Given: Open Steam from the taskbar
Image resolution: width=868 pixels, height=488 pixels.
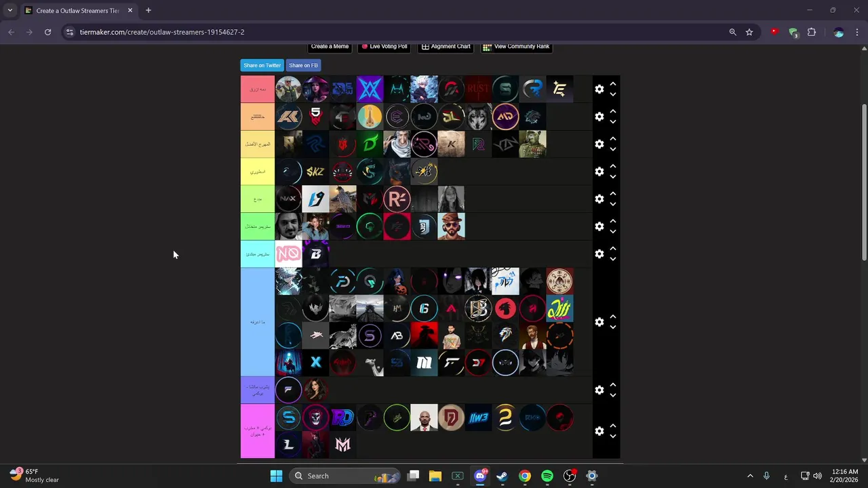Looking at the screenshot, I should (502, 476).
